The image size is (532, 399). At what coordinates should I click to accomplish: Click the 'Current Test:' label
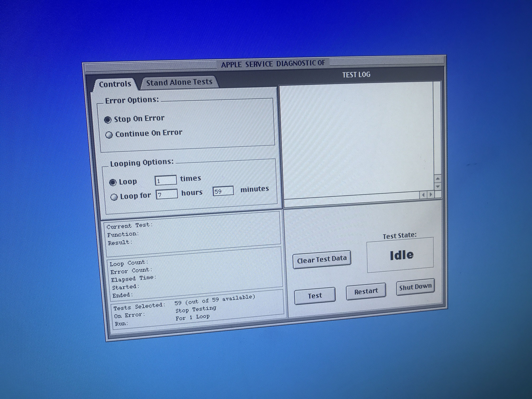tap(130, 226)
